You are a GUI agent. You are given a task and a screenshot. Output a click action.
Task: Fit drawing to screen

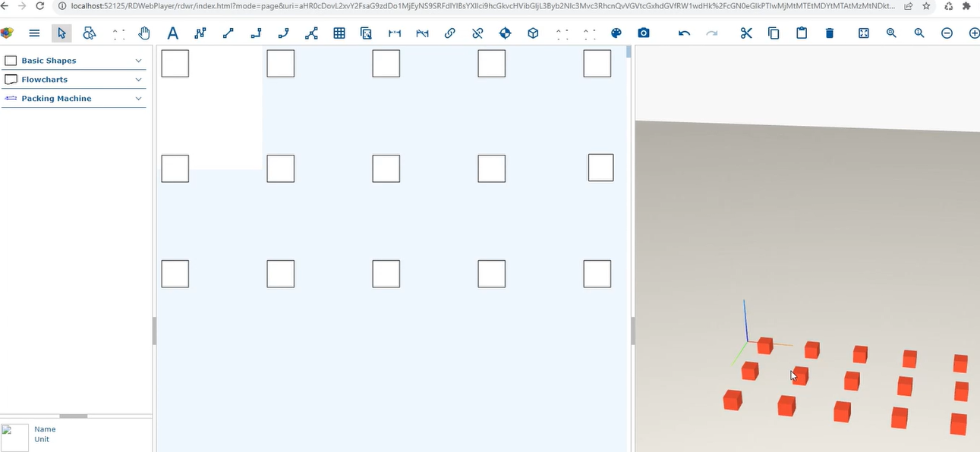click(x=864, y=33)
